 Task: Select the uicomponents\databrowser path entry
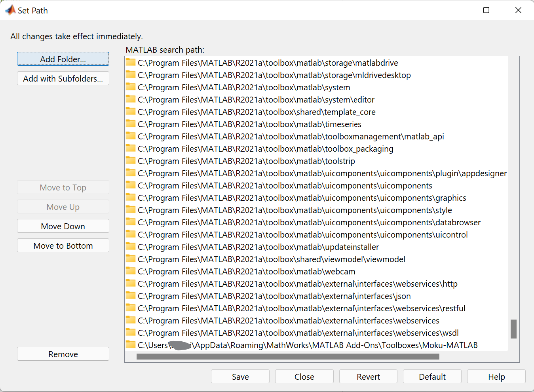pos(309,223)
